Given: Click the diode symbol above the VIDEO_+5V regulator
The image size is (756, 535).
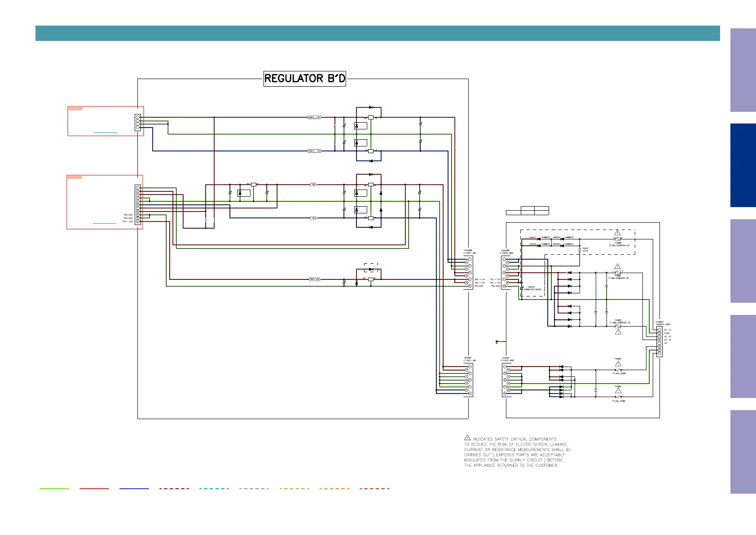Looking at the screenshot, I should [371, 107].
